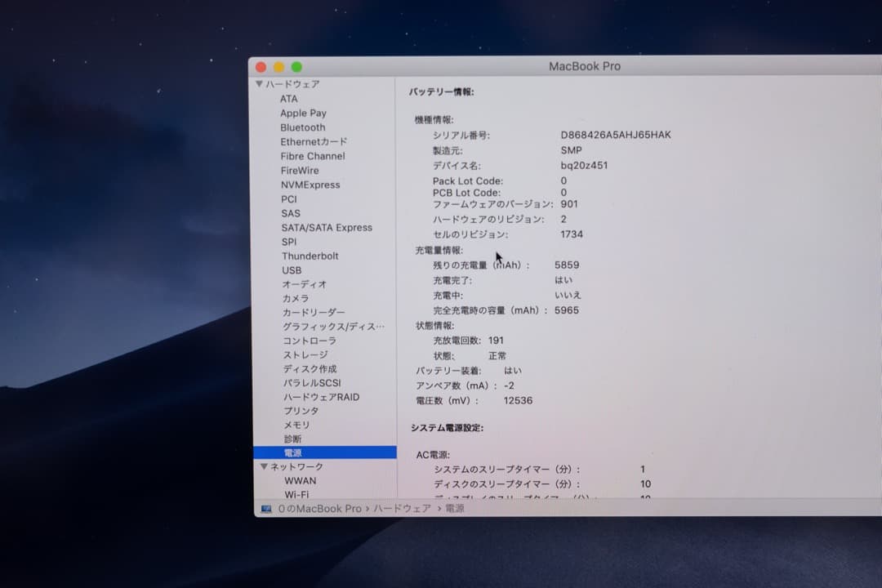The height and width of the screenshot is (588, 882).
Task: Open NVMExpress hardware details
Action: [310, 185]
